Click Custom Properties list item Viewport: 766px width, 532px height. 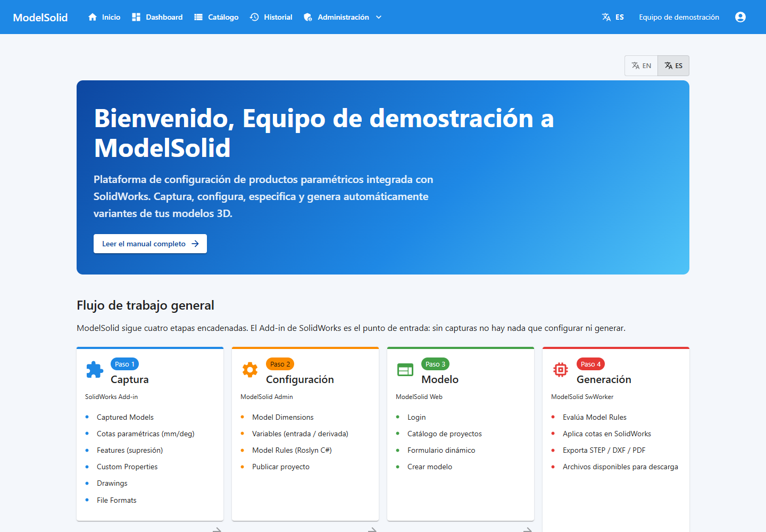pyautogui.click(x=127, y=467)
